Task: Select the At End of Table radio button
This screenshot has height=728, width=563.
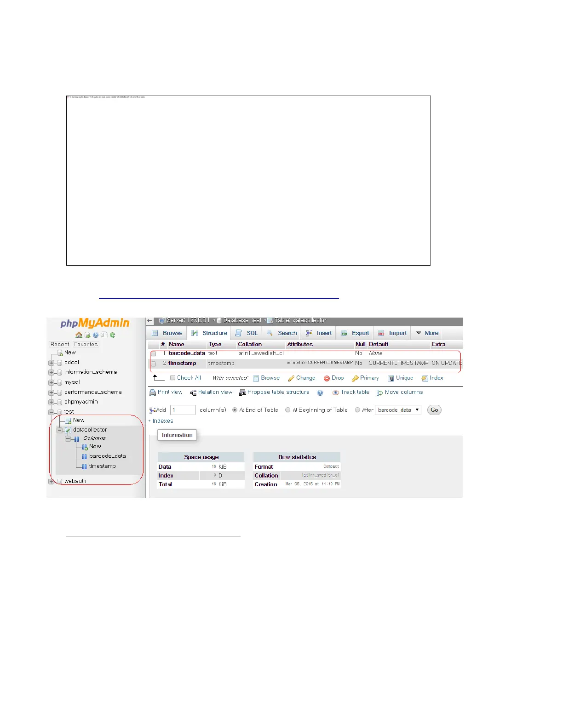Action: coord(235,410)
